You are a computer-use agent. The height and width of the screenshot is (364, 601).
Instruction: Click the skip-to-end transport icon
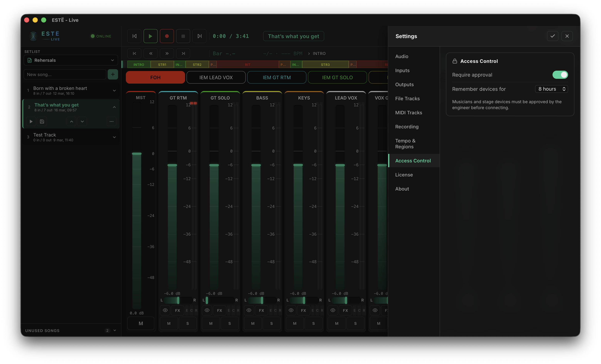[x=199, y=36]
